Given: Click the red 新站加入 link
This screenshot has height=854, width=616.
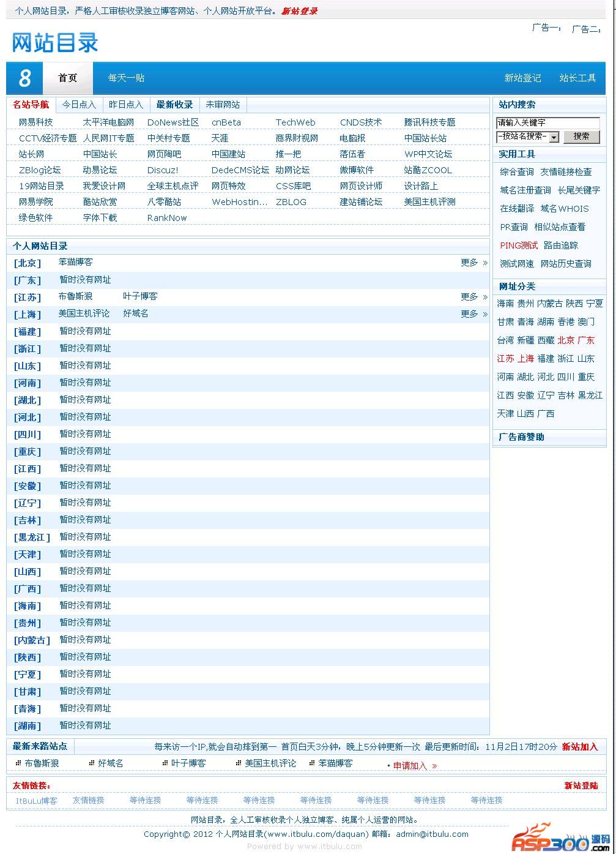Looking at the screenshot, I should coord(580,747).
